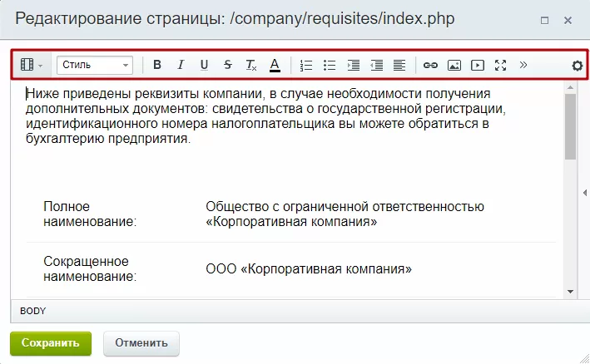This screenshot has width=590, height=364.
Task: Switch editor to fullscreen mode
Action: point(500,66)
